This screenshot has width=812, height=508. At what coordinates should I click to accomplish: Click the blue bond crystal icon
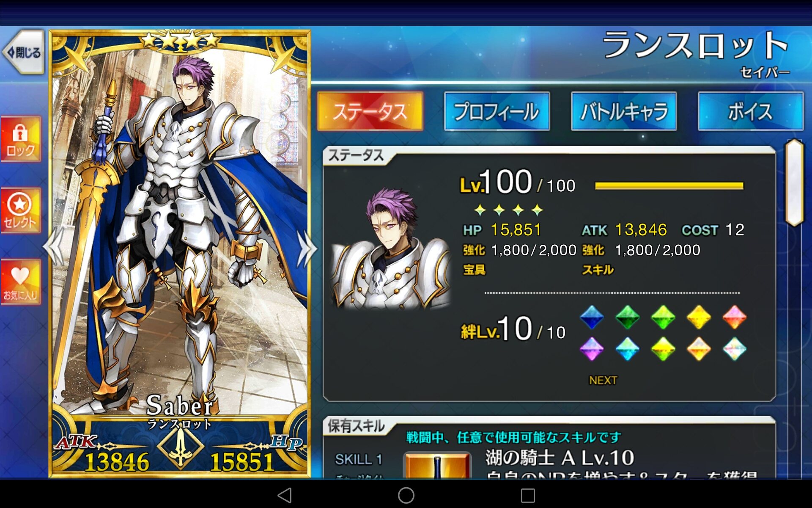click(x=592, y=317)
